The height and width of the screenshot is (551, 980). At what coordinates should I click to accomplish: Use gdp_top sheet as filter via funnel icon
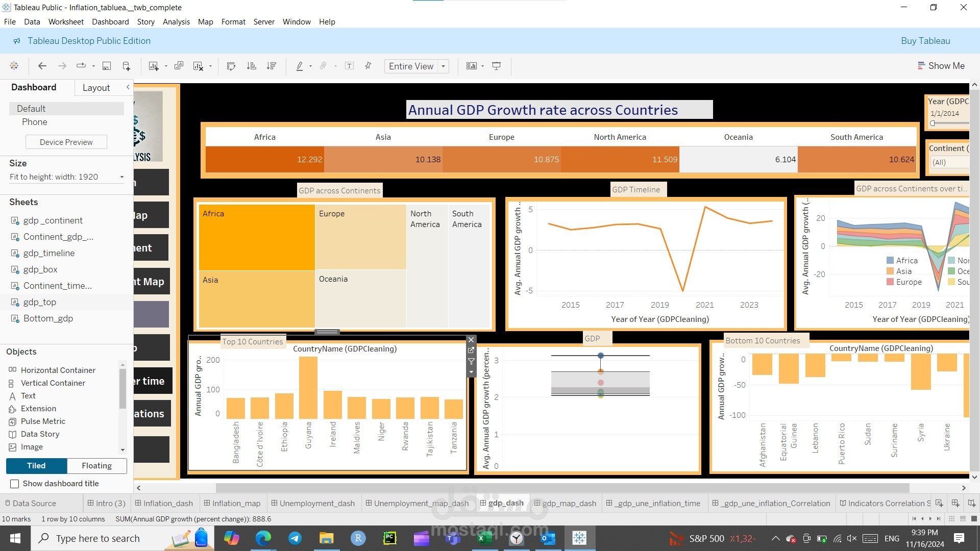click(x=471, y=362)
